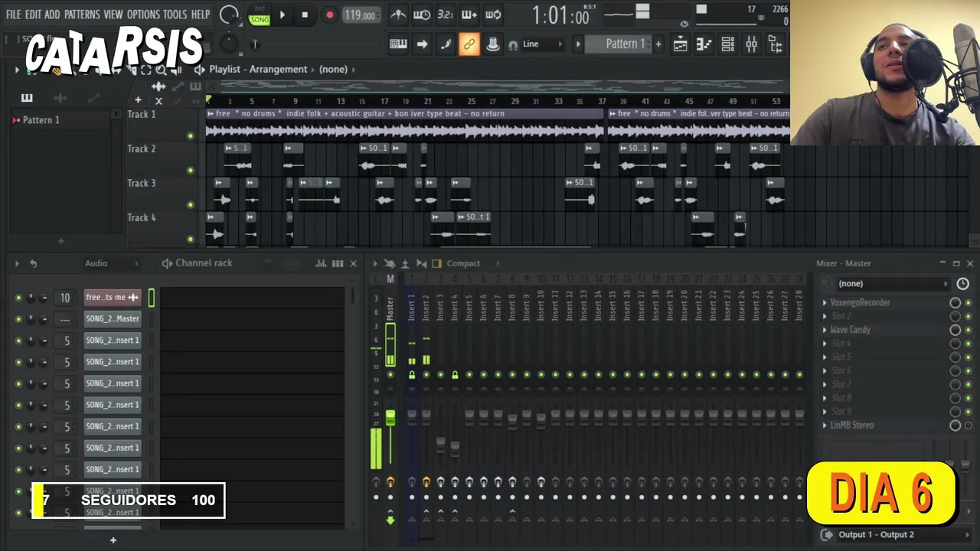Image resolution: width=980 pixels, height=551 pixels.
Task: Click the 119.000 tempo field
Action: [360, 15]
